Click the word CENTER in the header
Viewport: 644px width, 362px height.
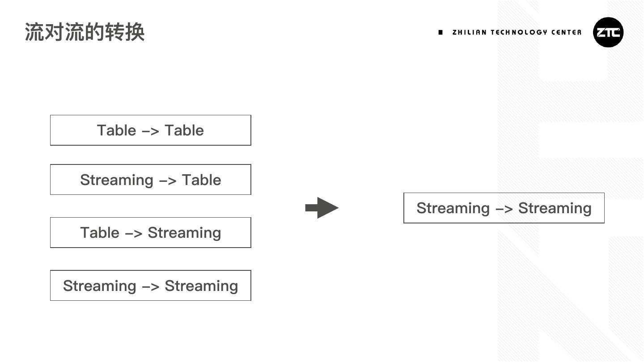coord(566,32)
